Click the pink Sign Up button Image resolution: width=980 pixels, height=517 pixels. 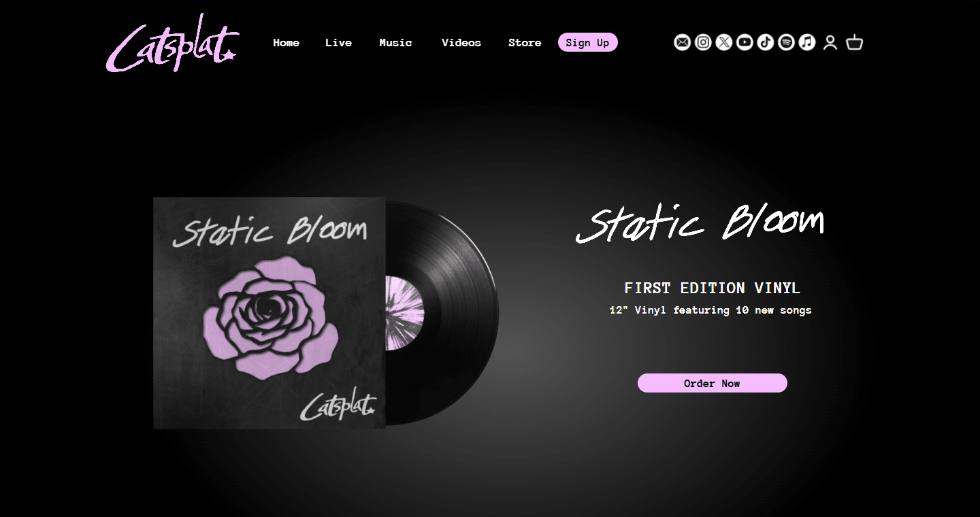588,42
